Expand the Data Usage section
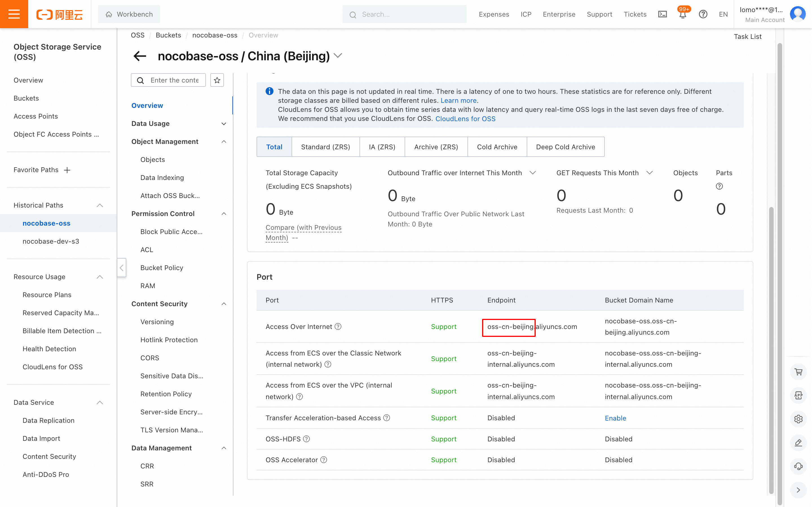 224,124
